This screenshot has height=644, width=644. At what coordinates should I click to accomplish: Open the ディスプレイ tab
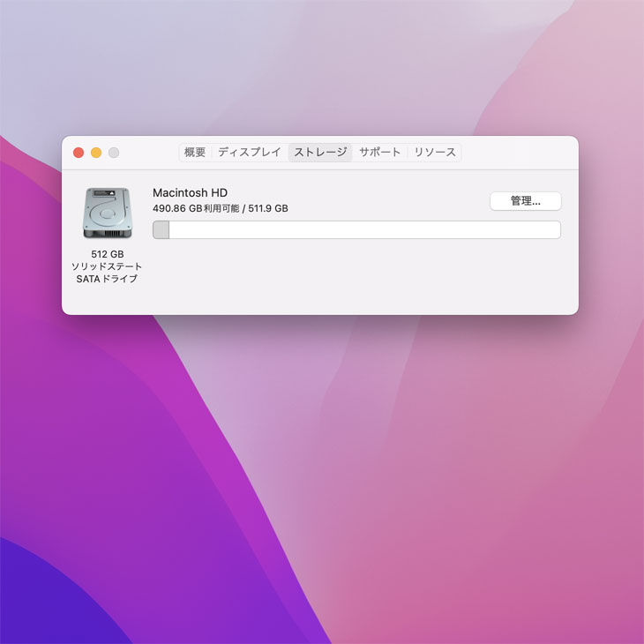pyautogui.click(x=249, y=153)
